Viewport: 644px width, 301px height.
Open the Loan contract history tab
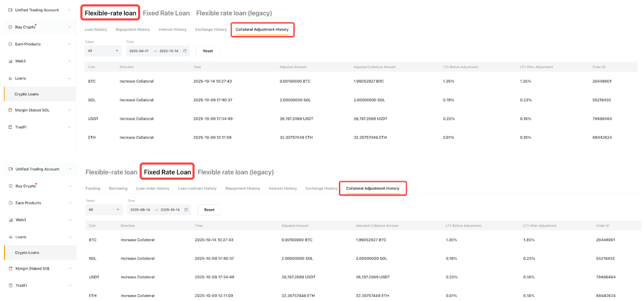pyautogui.click(x=197, y=189)
